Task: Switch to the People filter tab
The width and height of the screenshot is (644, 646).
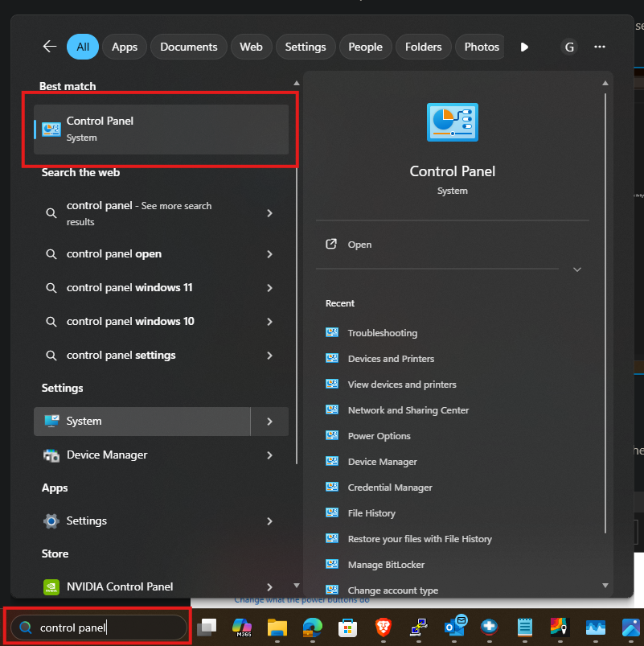Action: coord(365,47)
